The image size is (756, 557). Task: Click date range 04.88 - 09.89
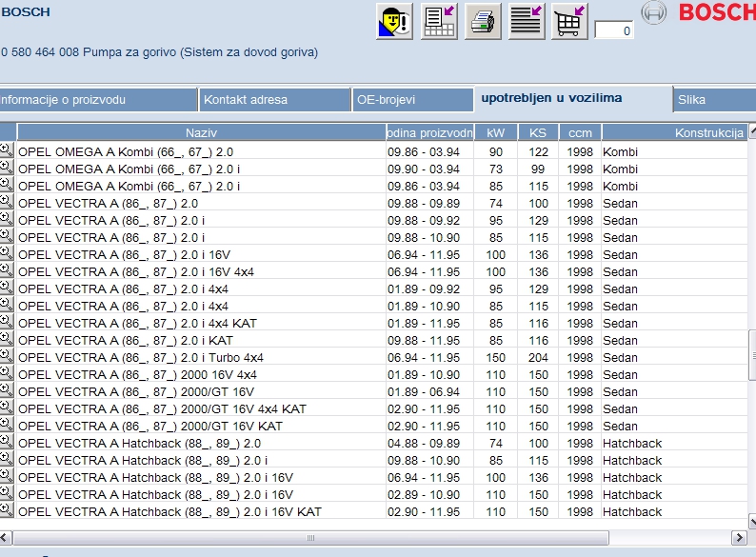tap(424, 443)
